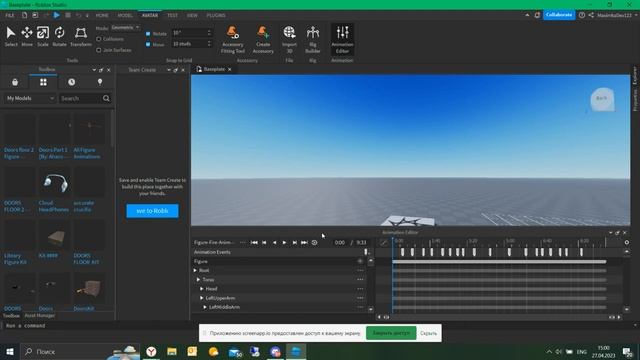Open Toolbox Marketplace bag tab
Image resolution: width=640 pixels, height=360 pixels.
15,82
